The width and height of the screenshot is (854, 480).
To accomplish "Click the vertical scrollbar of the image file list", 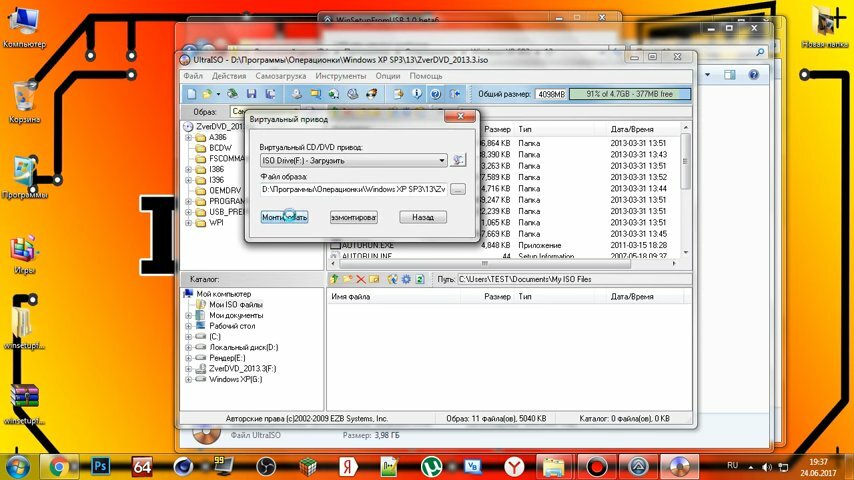I will click(685, 190).
